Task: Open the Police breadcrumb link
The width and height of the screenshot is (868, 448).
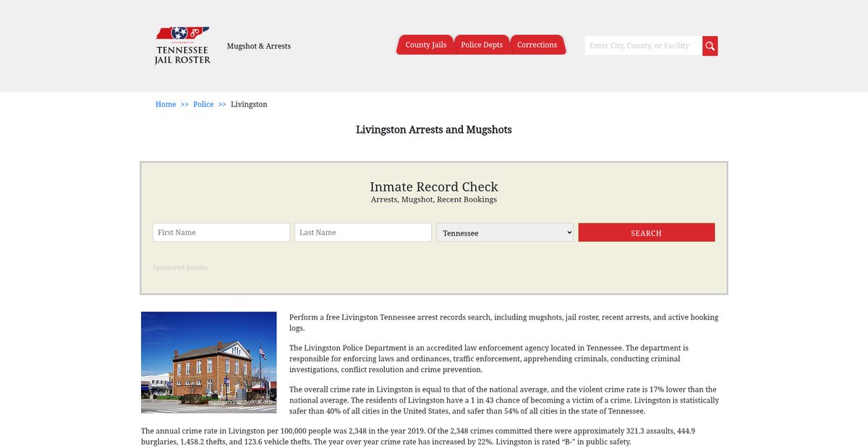Action: click(203, 105)
